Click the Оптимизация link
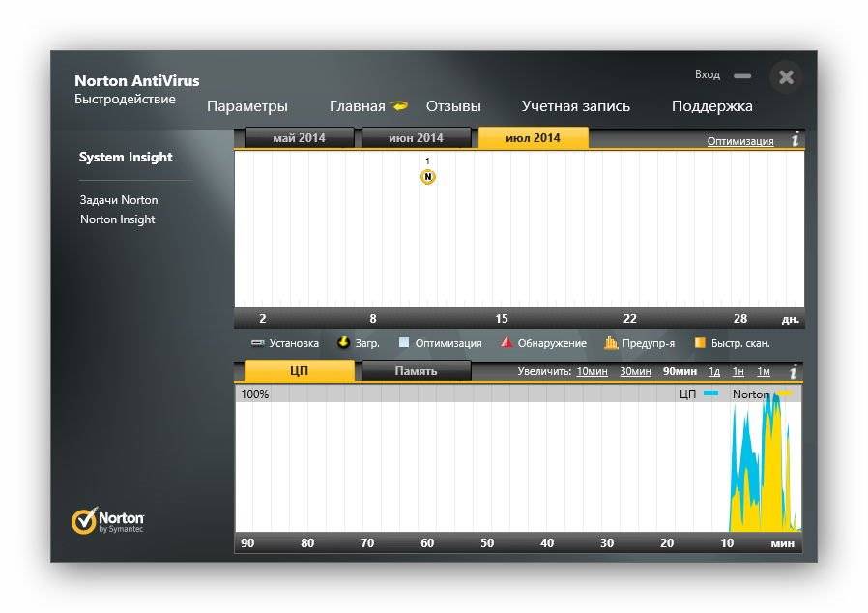This screenshot has height=613, width=868. [740, 141]
